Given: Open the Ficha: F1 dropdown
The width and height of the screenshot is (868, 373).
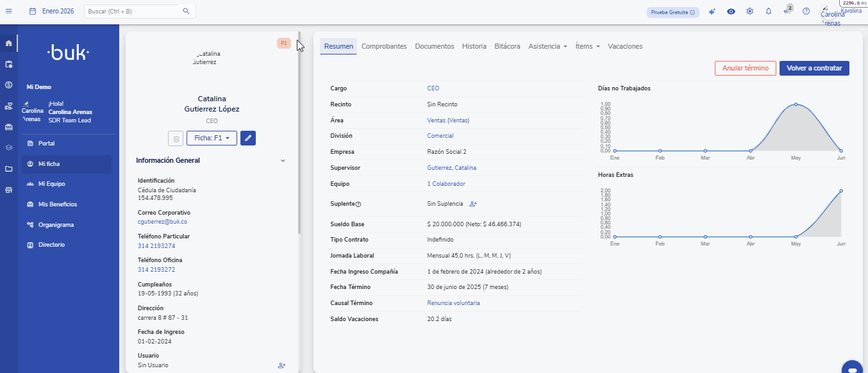Looking at the screenshot, I should [212, 138].
